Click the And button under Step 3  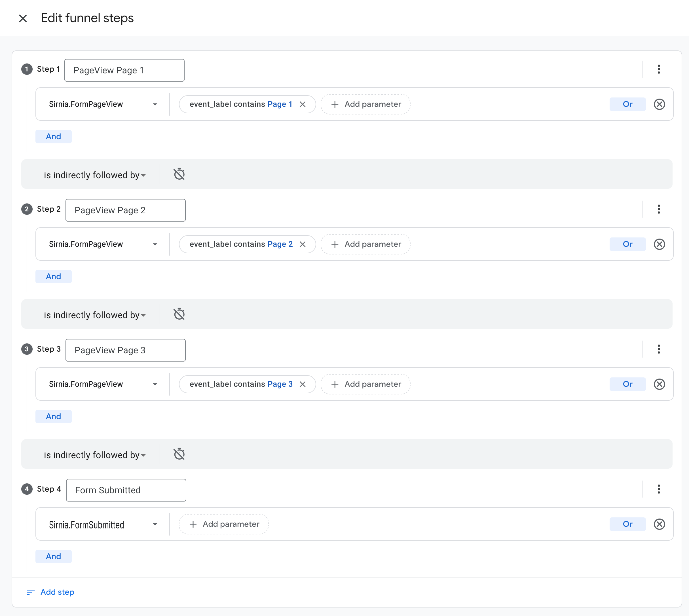(54, 416)
